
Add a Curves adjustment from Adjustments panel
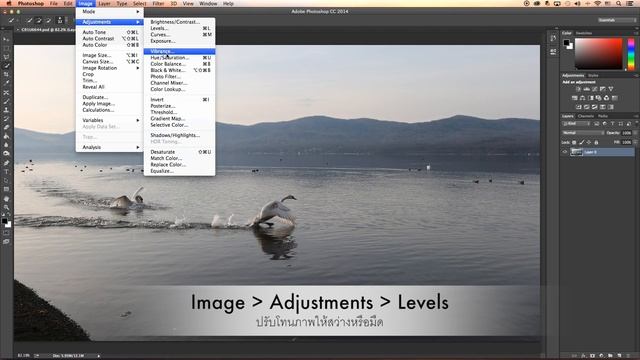pyautogui.click(x=595, y=89)
